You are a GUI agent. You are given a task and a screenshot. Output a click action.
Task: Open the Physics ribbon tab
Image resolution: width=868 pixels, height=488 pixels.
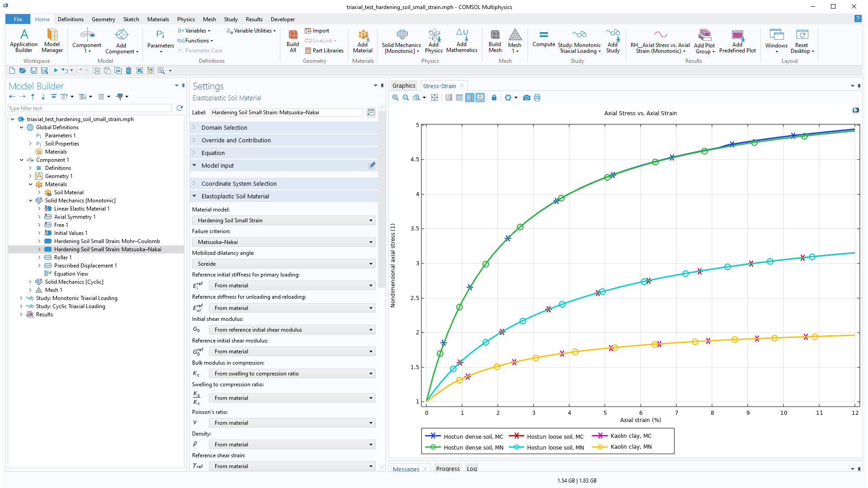(186, 19)
